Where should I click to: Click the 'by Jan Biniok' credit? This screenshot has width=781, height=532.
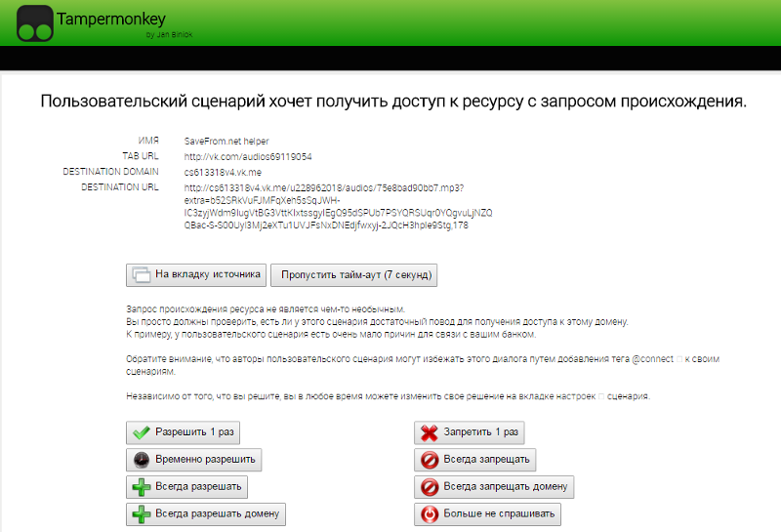pyautogui.click(x=169, y=35)
